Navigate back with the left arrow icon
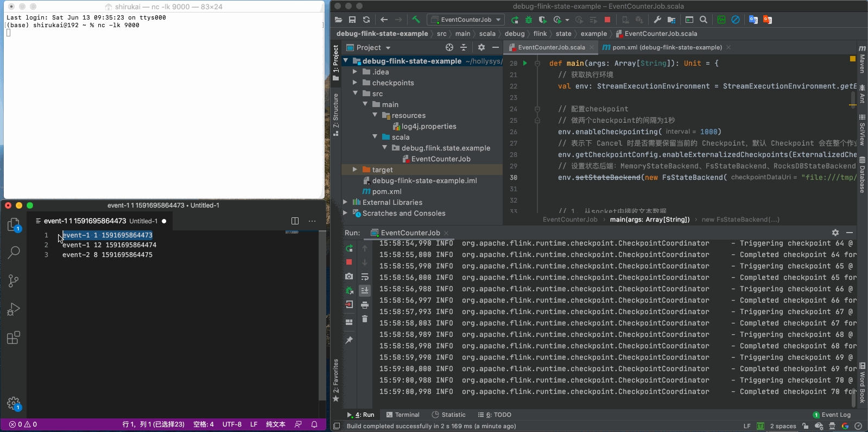 (x=384, y=20)
